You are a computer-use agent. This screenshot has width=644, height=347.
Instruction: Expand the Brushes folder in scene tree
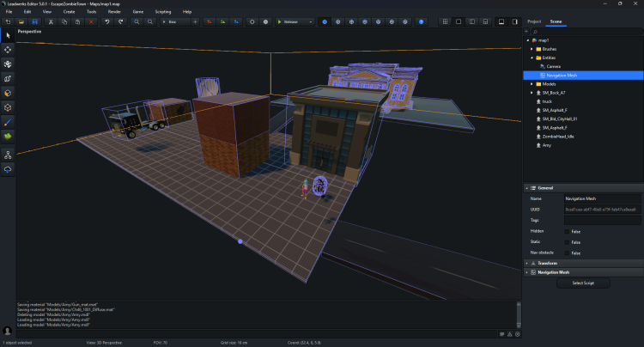(532, 49)
